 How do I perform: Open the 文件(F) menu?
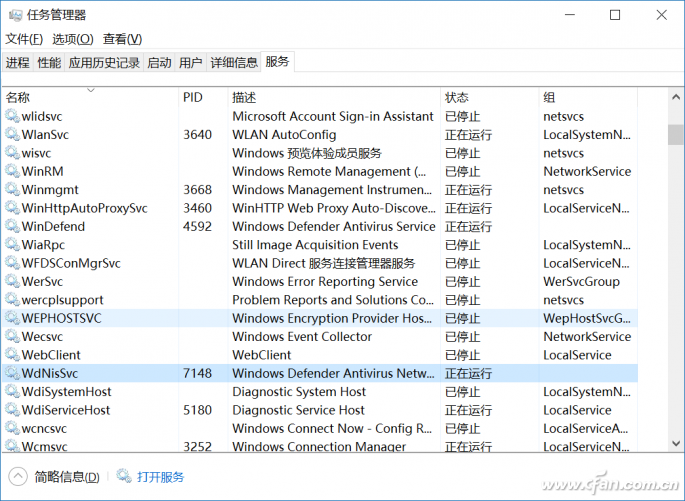click(24, 39)
